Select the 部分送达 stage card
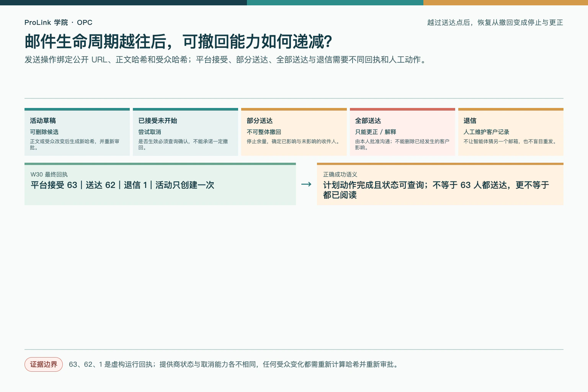 click(x=294, y=132)
